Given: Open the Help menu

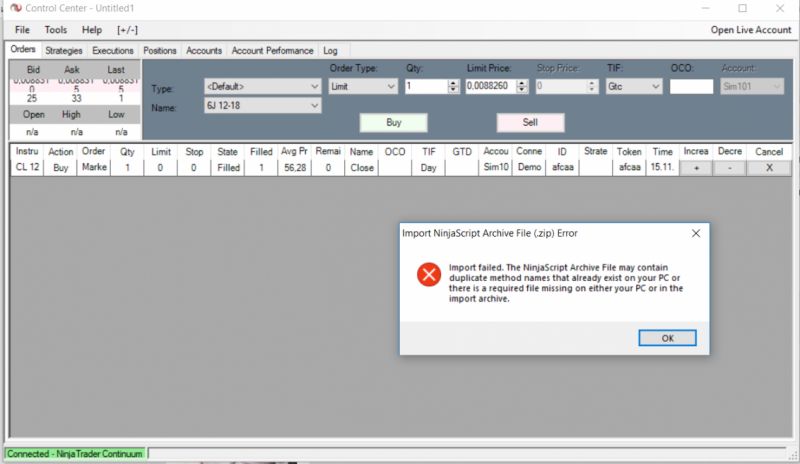Looking at the screenshot, I should 92,30.
